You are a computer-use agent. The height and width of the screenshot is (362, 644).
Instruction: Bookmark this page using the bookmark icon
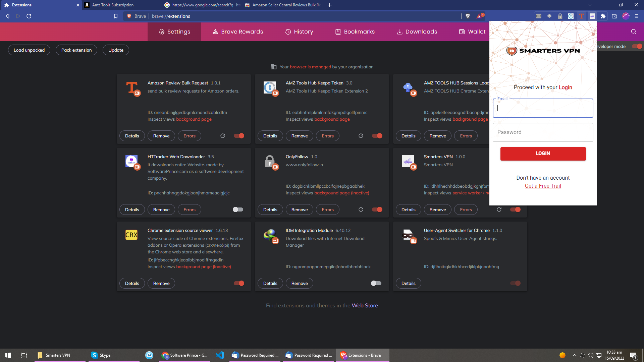116,16
